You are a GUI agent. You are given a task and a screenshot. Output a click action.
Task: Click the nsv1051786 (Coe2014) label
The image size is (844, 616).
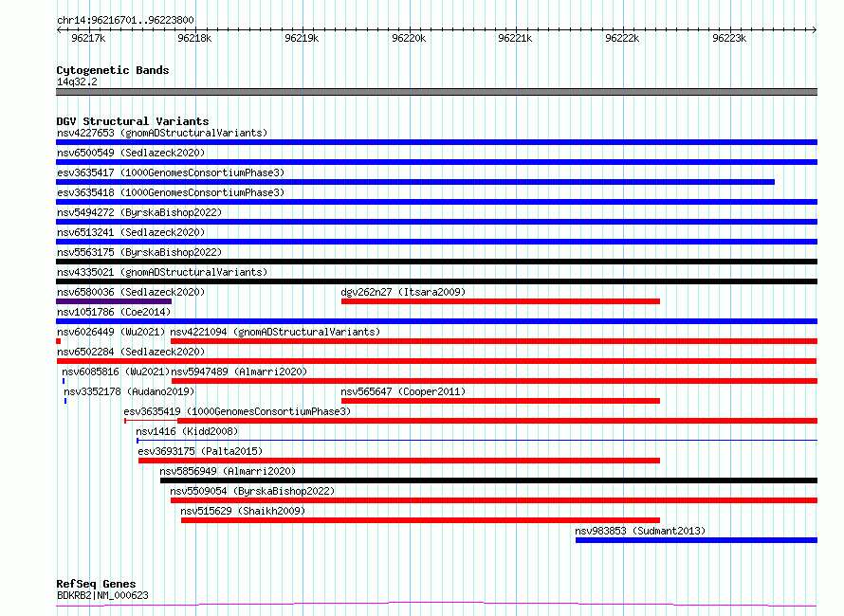click(x=114, y=312)
